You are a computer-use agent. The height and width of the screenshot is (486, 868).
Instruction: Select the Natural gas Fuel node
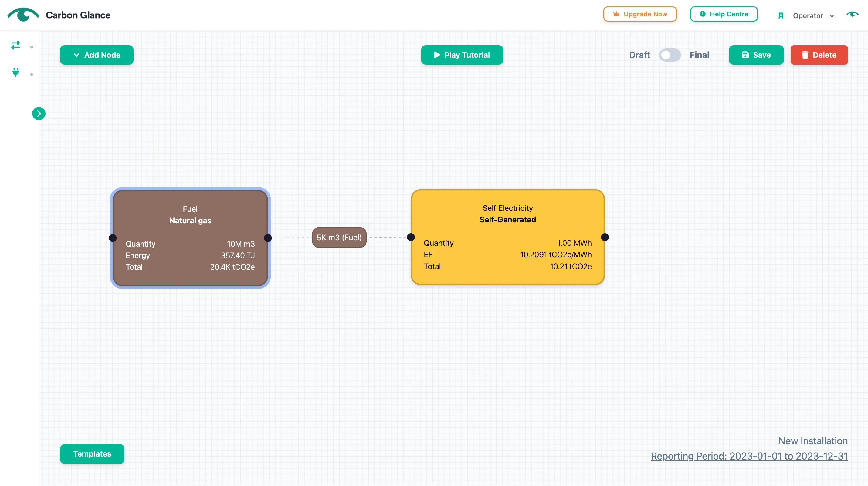(x=190, y=238)
